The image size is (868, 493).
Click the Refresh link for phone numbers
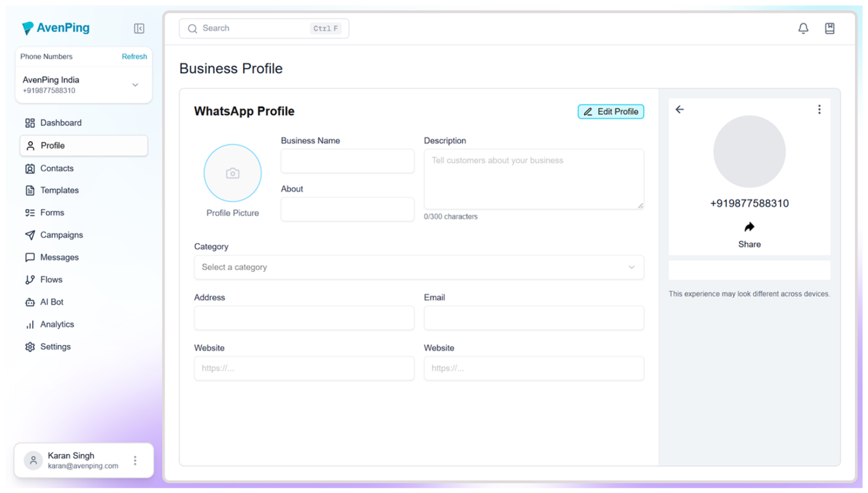click(134, 57)
